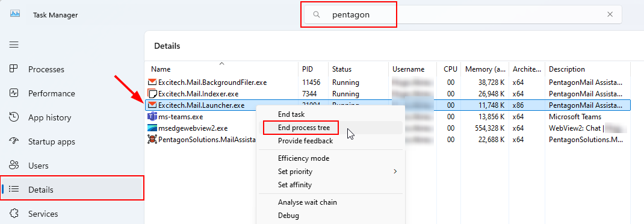Sort by the PID column header

point(313,69)
